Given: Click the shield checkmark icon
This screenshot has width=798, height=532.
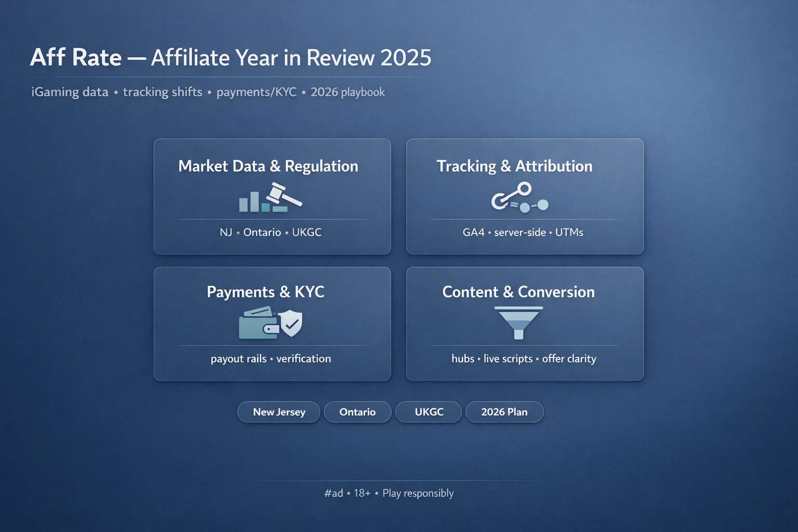Looking at the screenshot, I should [x=291, y=323].
